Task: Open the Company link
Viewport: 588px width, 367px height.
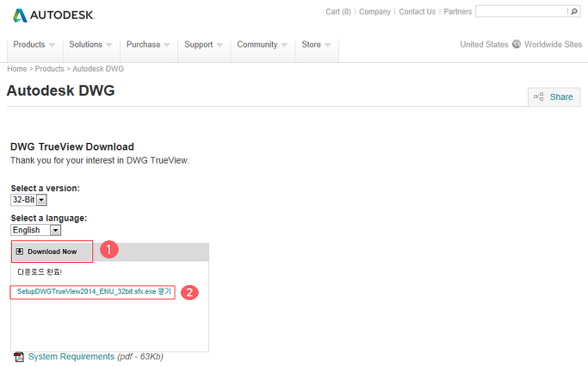Action: 374,12
